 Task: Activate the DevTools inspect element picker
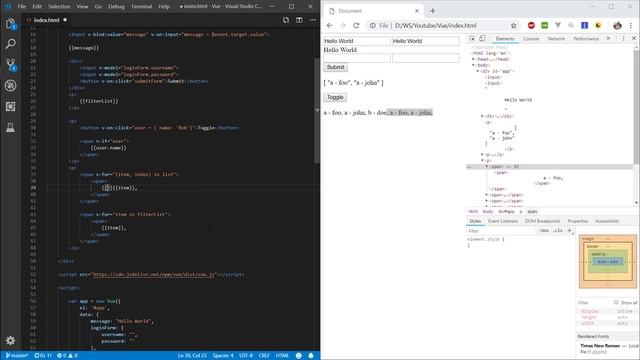coord(472,38)
